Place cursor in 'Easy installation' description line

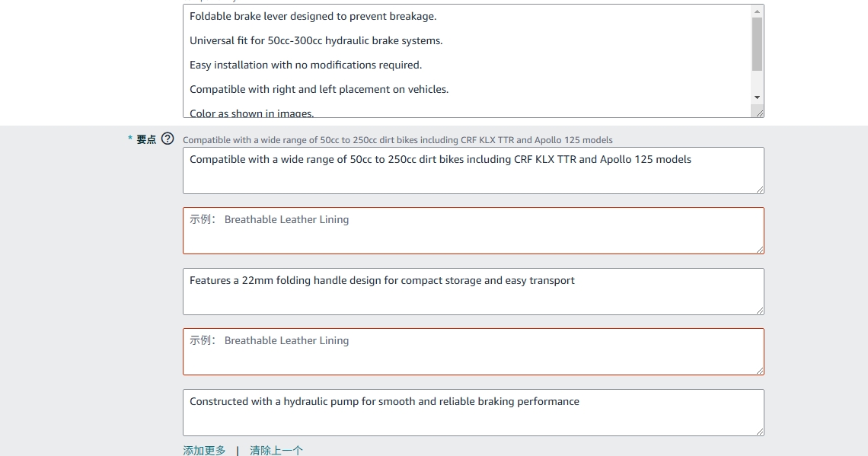coord(305,65)
